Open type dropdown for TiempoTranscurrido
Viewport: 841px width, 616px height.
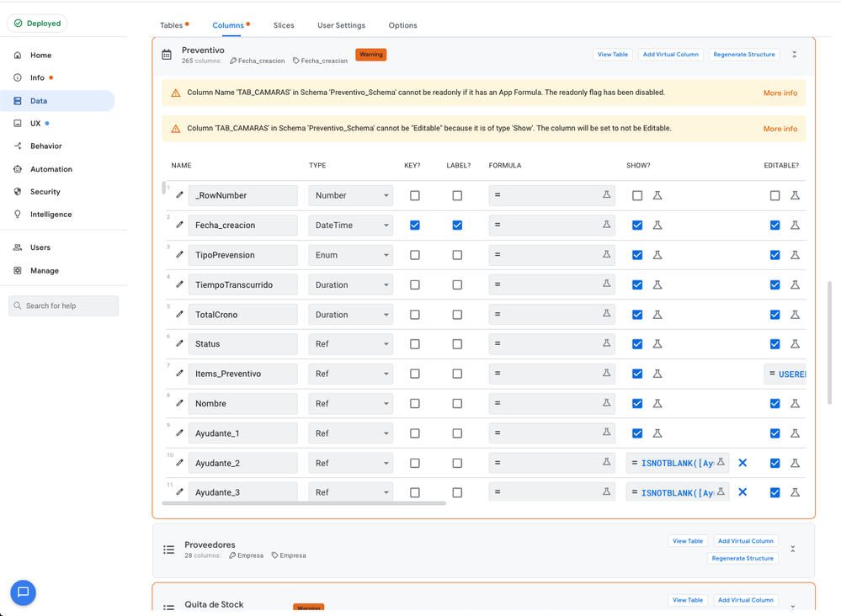[351, 284]
